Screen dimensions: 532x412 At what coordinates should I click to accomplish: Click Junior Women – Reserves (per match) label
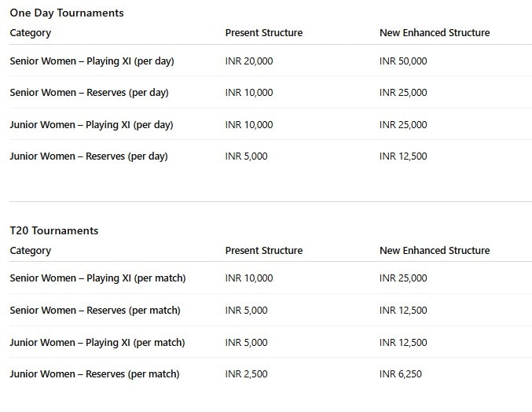click(x=94, y=374)
